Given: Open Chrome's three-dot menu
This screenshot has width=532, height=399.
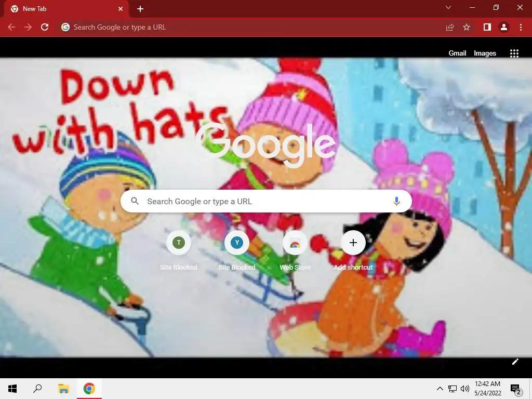Looking at the screenshot, I should coord(521,27).
